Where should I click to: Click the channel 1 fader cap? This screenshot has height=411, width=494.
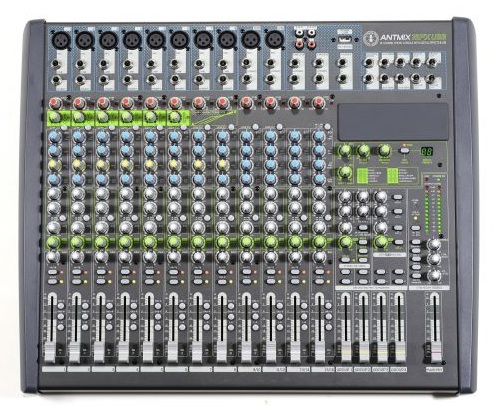click(x=50, y=352)
